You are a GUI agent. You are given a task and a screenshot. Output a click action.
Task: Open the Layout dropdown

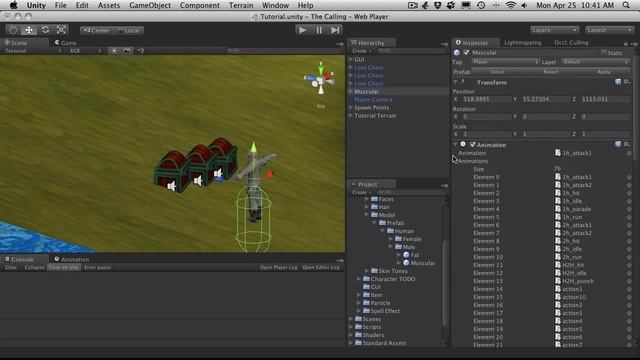tap(609, 30)
